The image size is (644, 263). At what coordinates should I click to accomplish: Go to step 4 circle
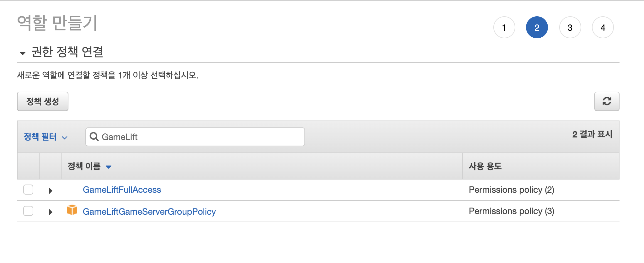pos(603,27)
